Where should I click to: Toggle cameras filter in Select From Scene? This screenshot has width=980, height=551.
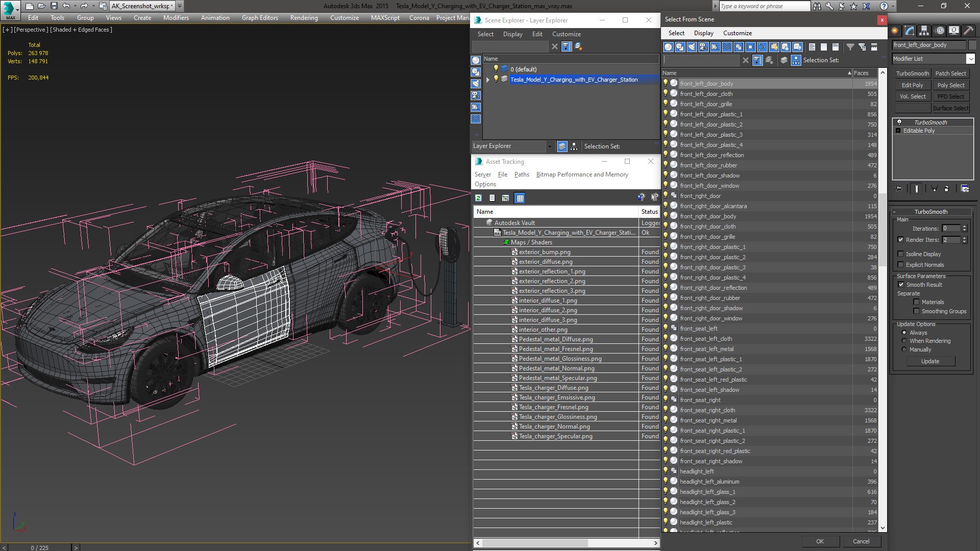tap(703, 47)
